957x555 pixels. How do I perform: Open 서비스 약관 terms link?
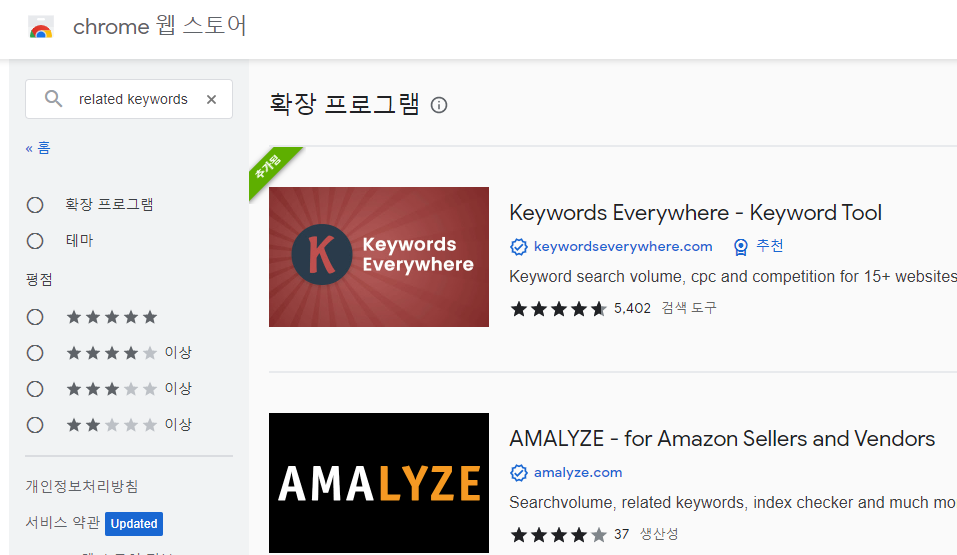[x=62, y=523]
